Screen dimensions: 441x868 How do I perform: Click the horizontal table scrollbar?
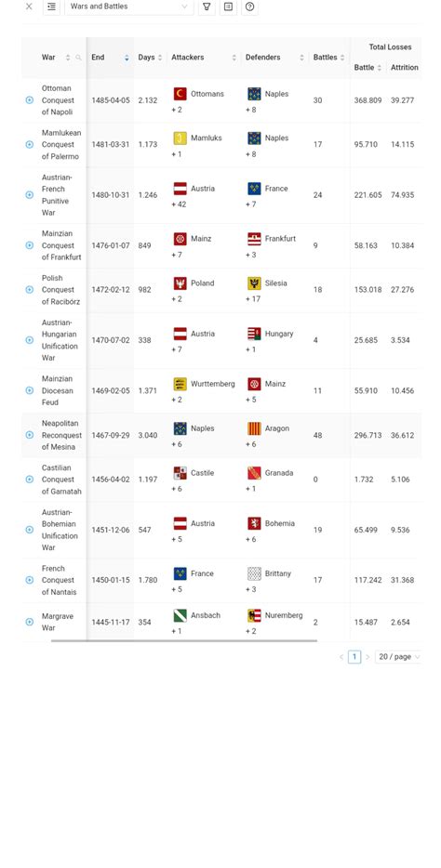pos(184,641)
